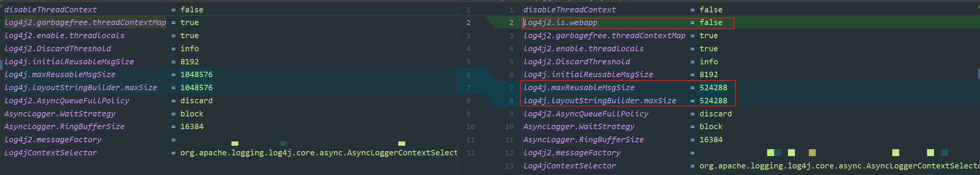Click the info value in the left pane

tap(189, 49)
